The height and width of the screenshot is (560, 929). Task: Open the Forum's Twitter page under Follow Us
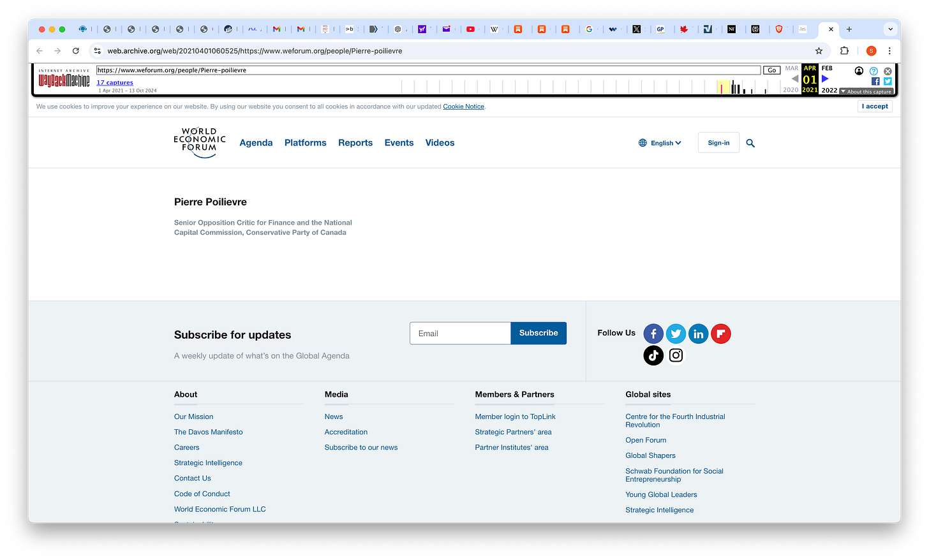[676, 334]
